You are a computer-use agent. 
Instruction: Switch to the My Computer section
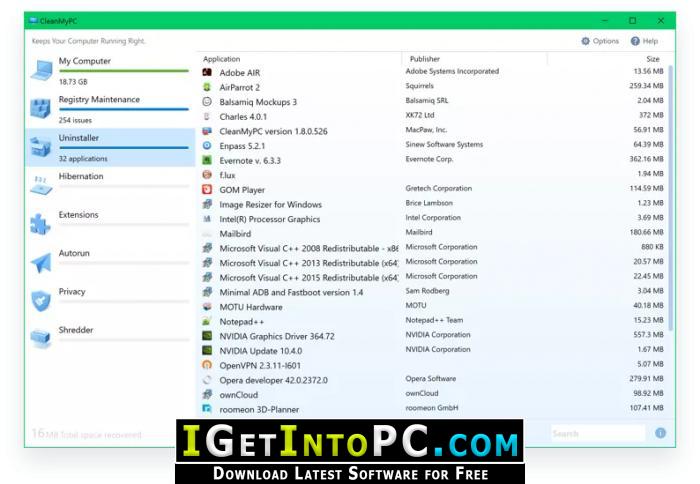(x=111, y=71)
